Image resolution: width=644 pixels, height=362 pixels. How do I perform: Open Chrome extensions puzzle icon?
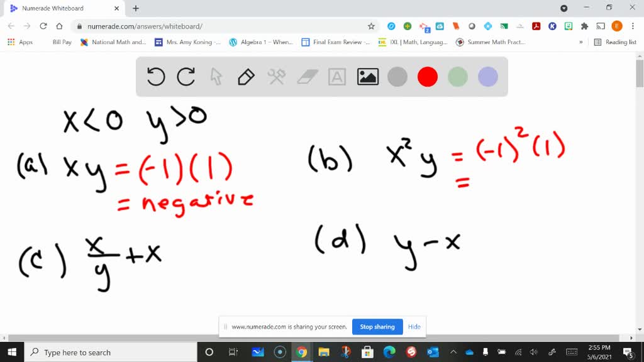pos(584,26)
